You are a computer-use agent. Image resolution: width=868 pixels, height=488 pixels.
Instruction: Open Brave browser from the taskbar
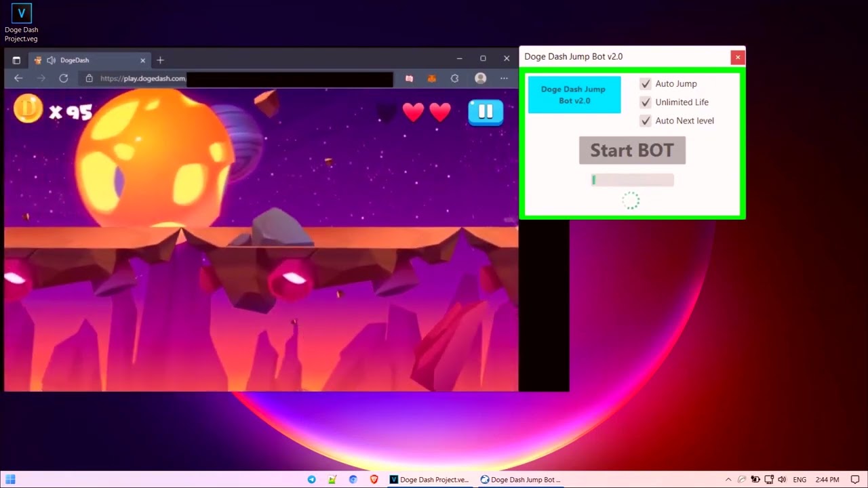pos(374,479)
